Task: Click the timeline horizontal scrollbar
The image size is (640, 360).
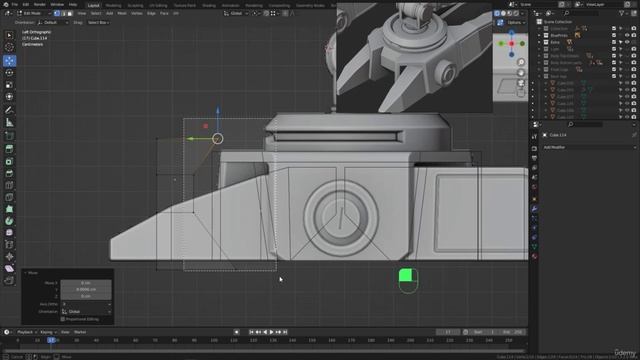Action: tap(263, 351)
